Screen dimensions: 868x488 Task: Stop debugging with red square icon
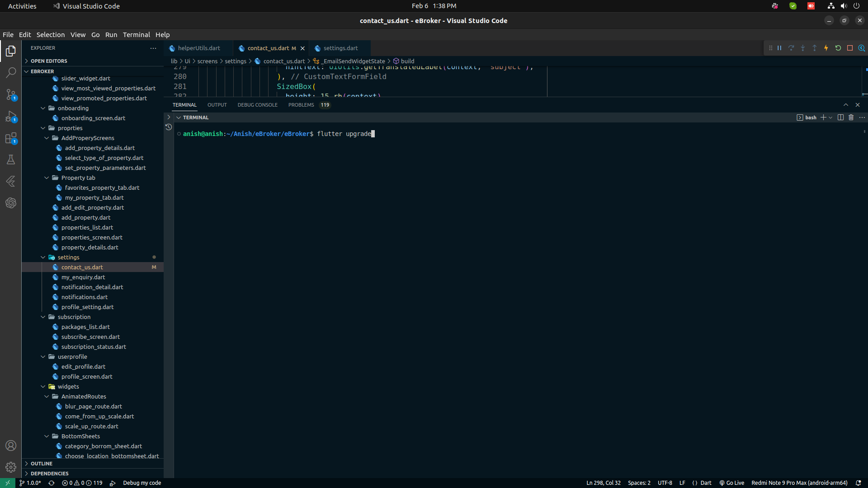point(850,48)
